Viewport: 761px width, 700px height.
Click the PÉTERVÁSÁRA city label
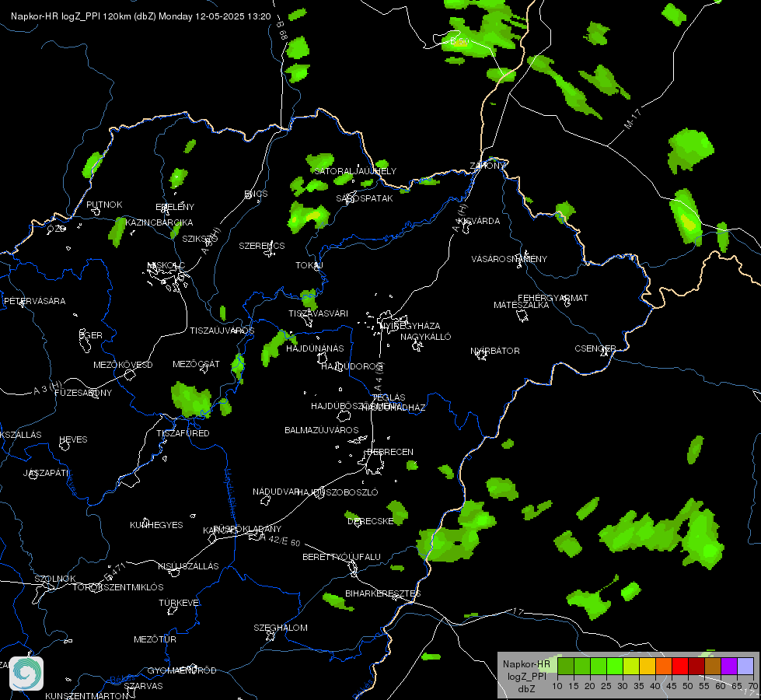coord(34,301)
